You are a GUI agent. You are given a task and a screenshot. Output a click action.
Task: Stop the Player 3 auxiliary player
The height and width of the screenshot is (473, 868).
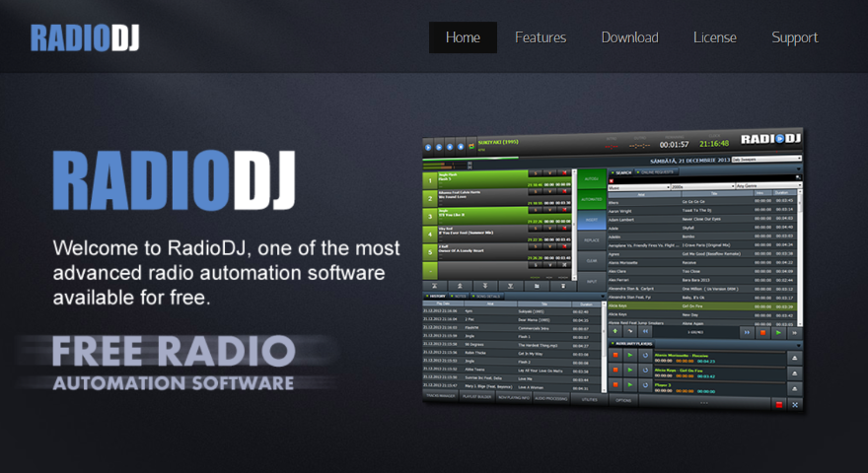(x=615, y=384)
